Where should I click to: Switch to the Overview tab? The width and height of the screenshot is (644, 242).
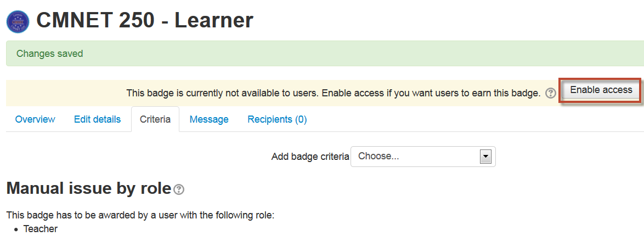(35, 119)
